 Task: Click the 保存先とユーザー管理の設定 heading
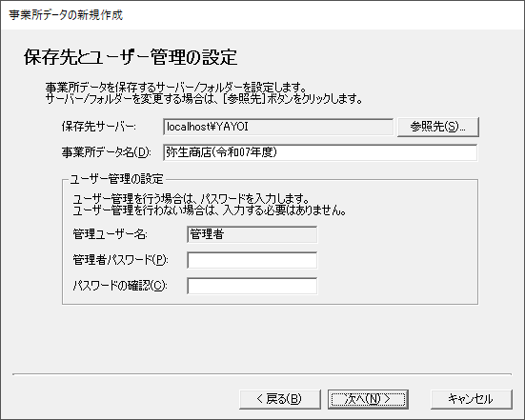point(131,57)
